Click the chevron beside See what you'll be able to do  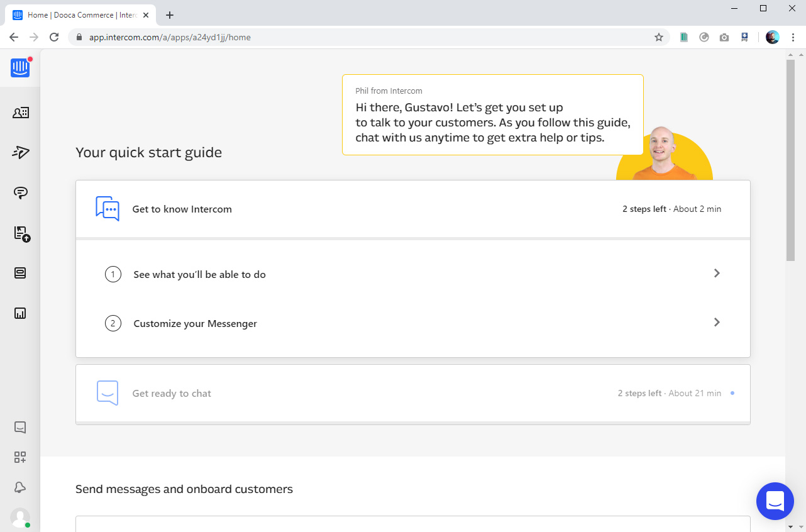click(x=717, y=274)
